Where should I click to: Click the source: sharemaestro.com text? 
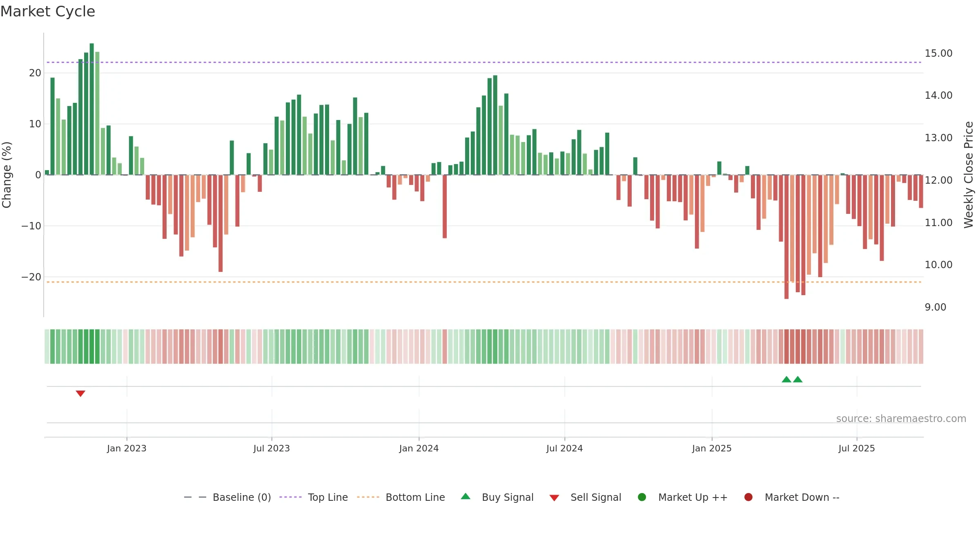click(x=901, y=418)
